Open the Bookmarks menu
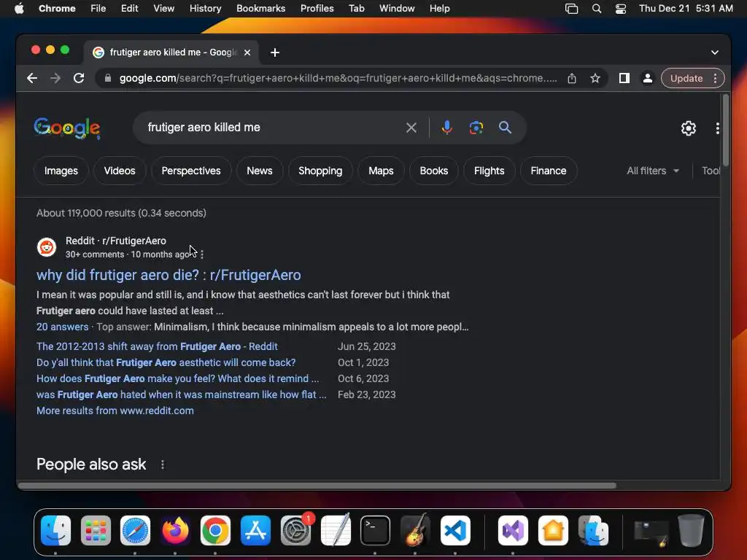This screenshot has width=747, height=560. (260, 9)
